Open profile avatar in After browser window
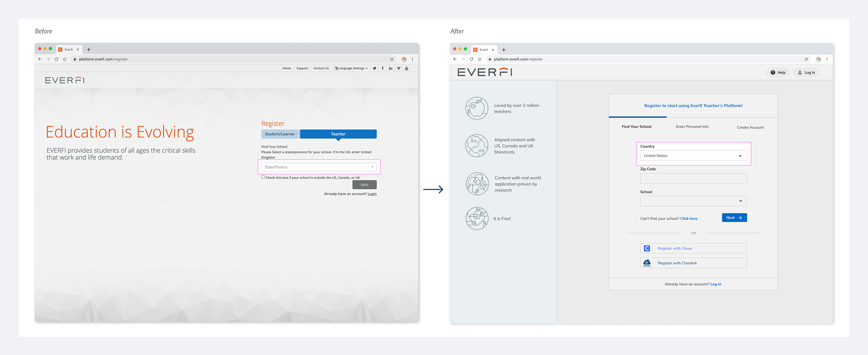 click(x=818, y=59)
